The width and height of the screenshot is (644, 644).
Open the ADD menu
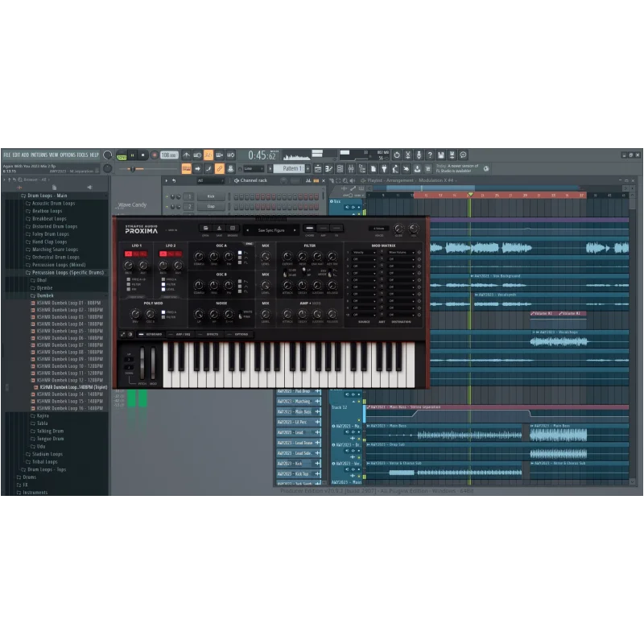coord(25,155)
